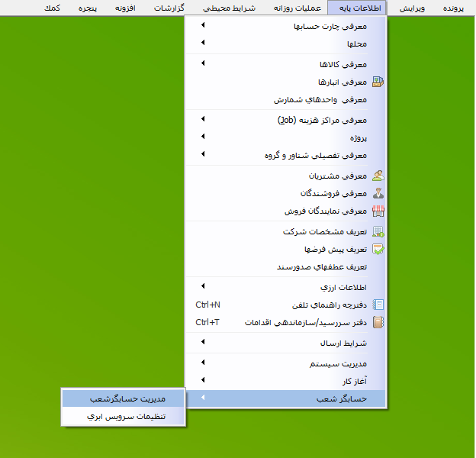Click the warehouse icon beside معرفی انبارها
This screenshot has height=458, width=476.
(378, 82)
